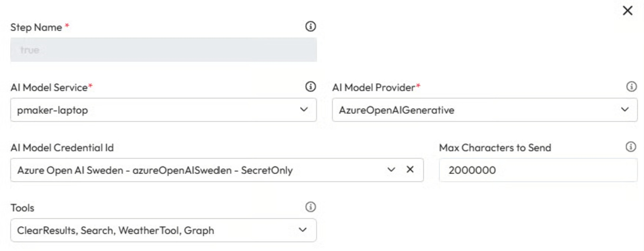This screenshot has height=251, width=644.
Task: Open the AzureOpenAIGenerative provider dropdown
Action: coord(475,110)
